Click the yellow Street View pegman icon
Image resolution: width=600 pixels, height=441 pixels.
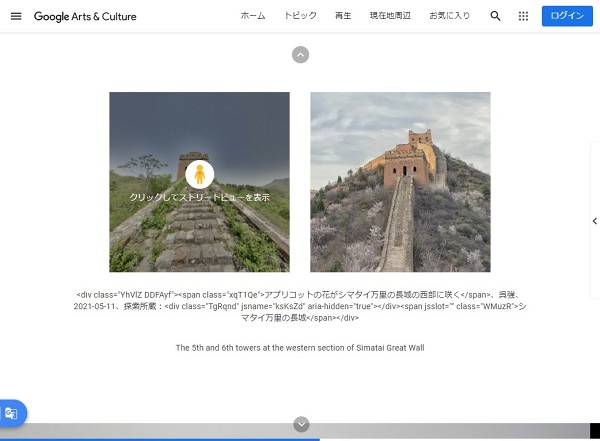coord(199,175)
